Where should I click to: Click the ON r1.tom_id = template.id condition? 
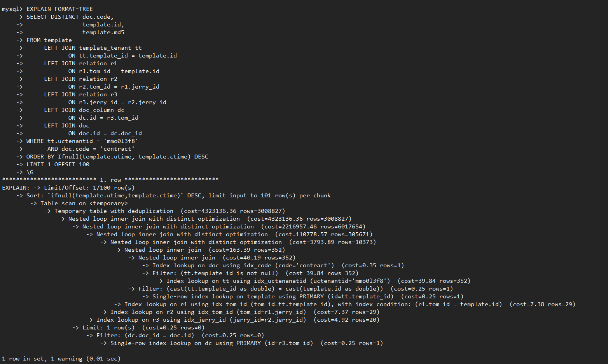114,71
